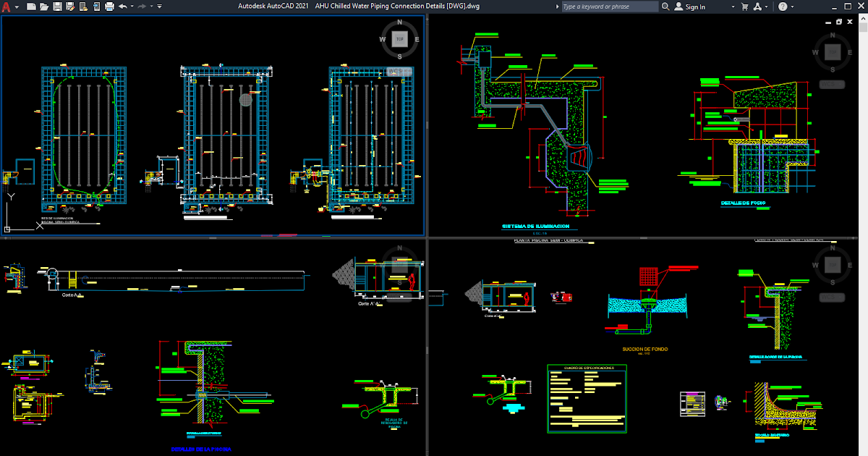
Task: Save the current drawing
Action: [x=58, y=6]
